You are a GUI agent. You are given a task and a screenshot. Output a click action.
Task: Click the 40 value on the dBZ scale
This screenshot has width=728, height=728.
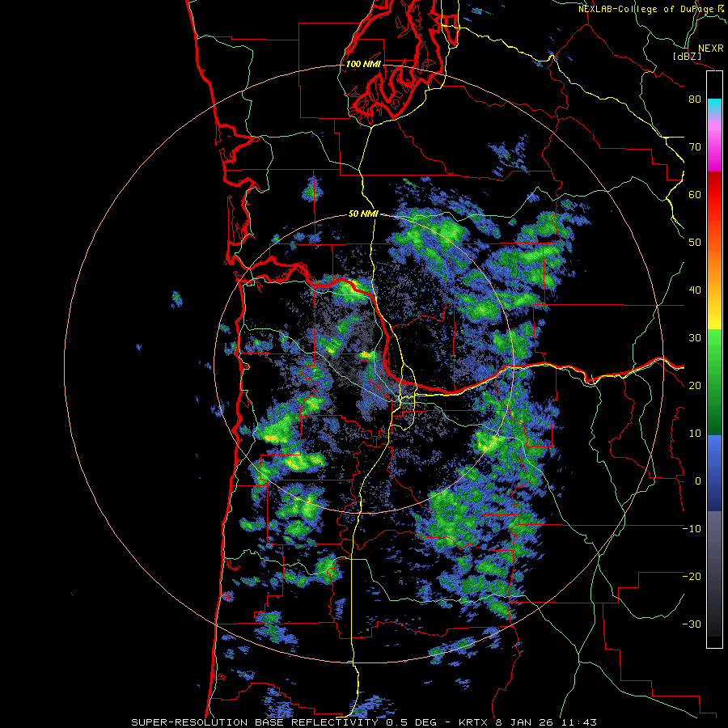coord(695,290)
